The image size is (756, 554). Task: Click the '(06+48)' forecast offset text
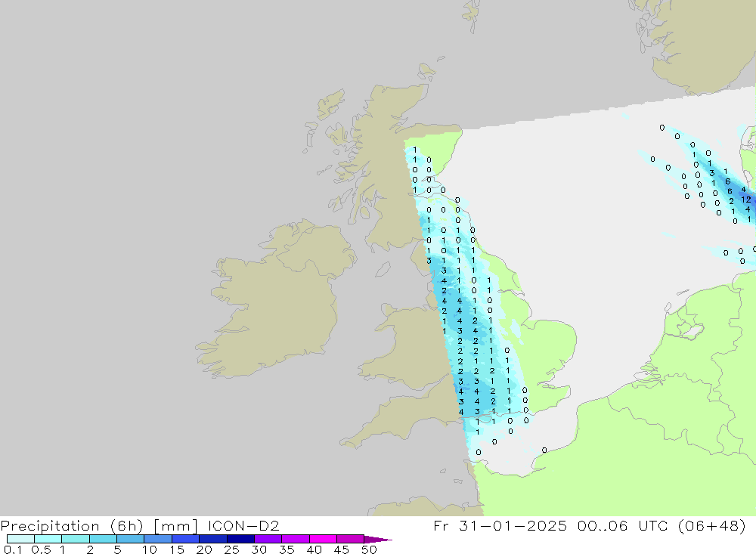[x=711, y=525]
